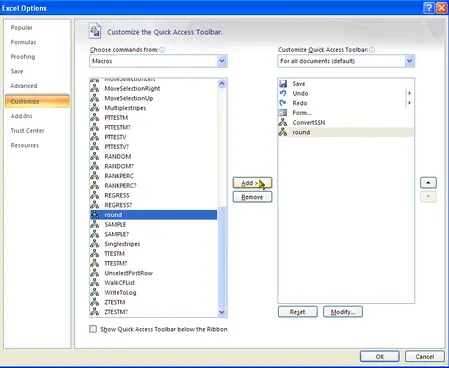449x368 pixels.
Task: Click macro icon beside Singlestripes
Action: (x=95, y=244)
